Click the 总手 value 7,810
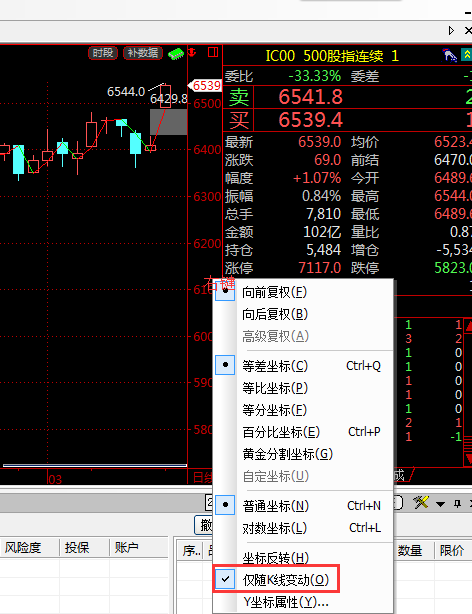The image size is (472, 614). click(323, 214)
